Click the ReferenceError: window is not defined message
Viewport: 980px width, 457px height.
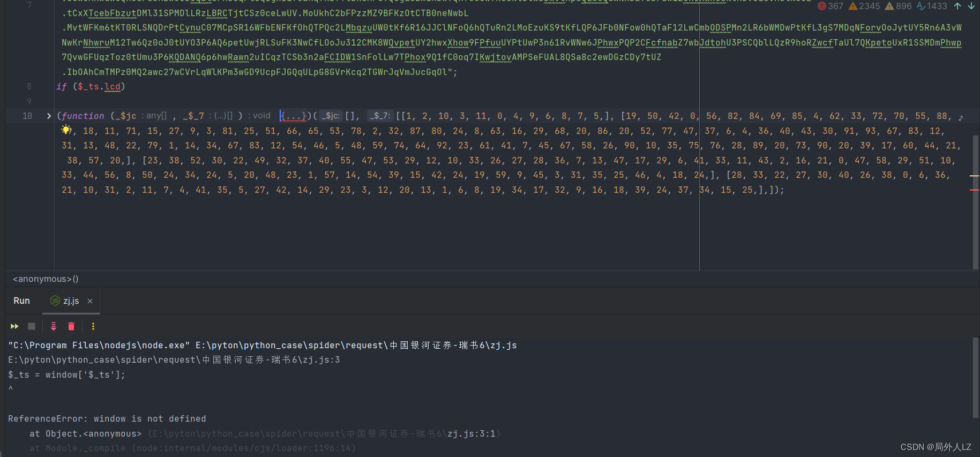[x=107, y=419]
